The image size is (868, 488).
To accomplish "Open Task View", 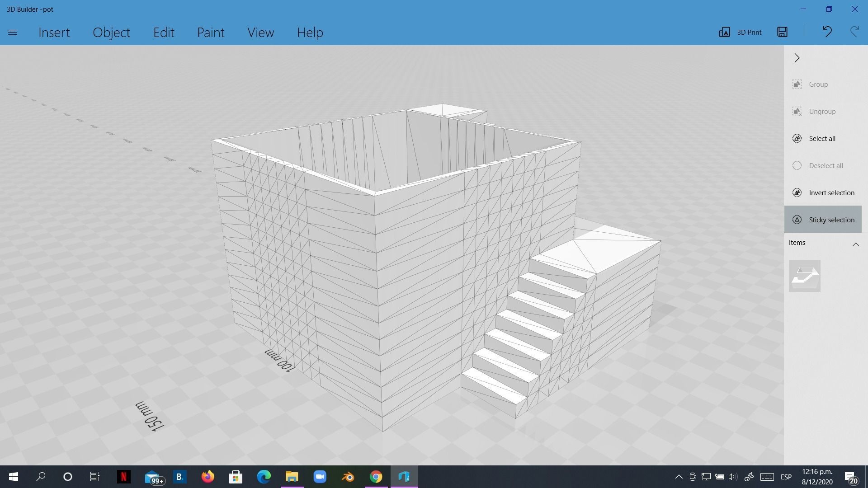I will click(94, 477).
